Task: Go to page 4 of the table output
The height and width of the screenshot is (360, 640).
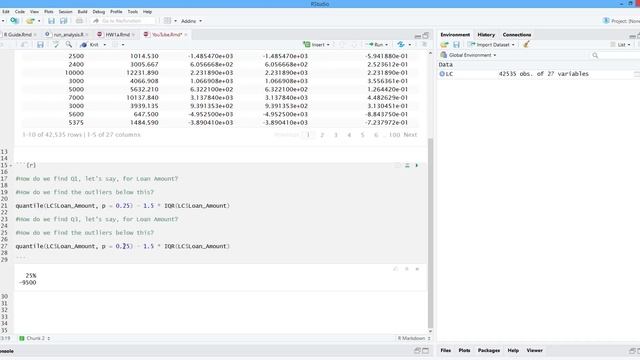Action: (x=349, y=135)
